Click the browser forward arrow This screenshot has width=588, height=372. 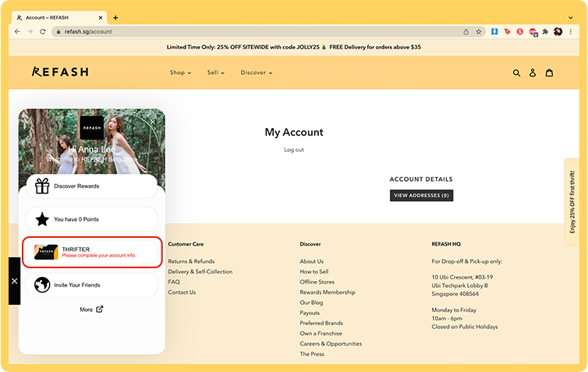point(30,31)
